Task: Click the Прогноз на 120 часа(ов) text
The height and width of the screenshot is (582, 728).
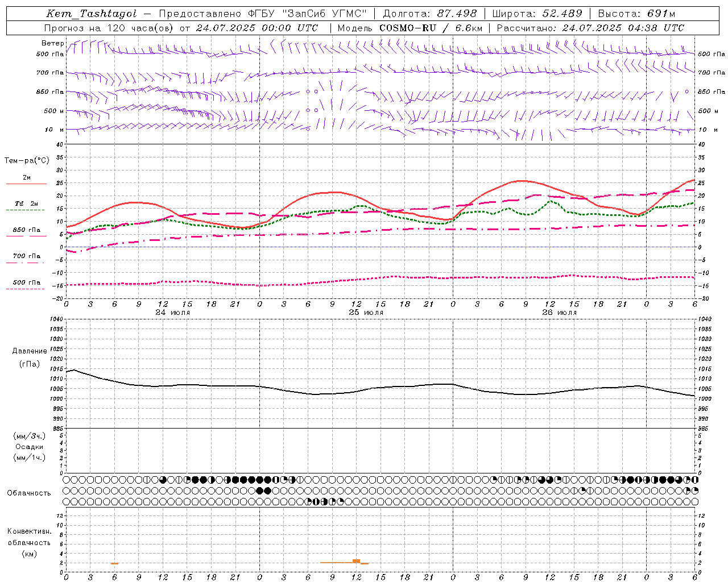Action: (109, 28)
